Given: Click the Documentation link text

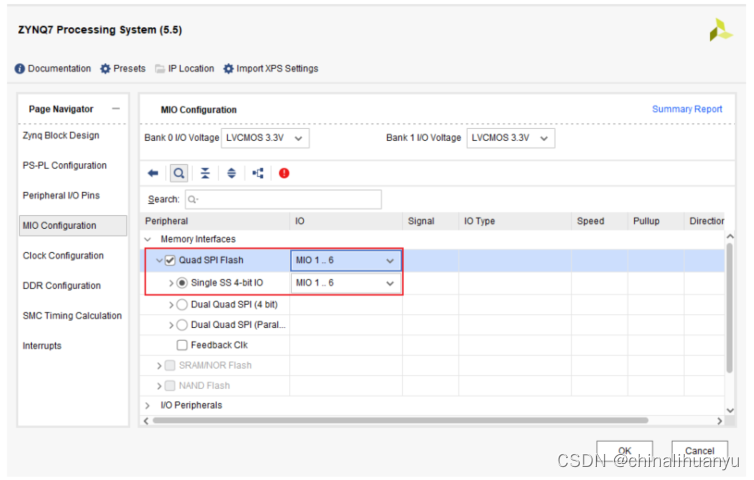Looking at the screenshot, I should [59, 69].
